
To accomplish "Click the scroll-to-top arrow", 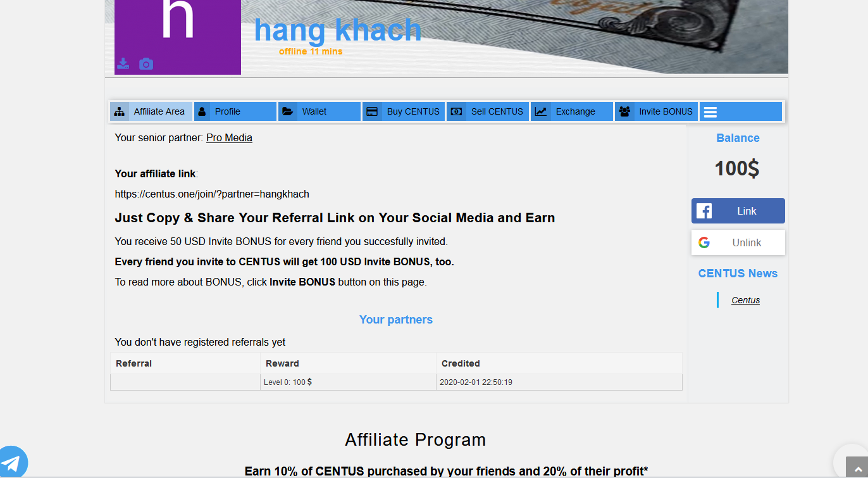I will point(857,467).
